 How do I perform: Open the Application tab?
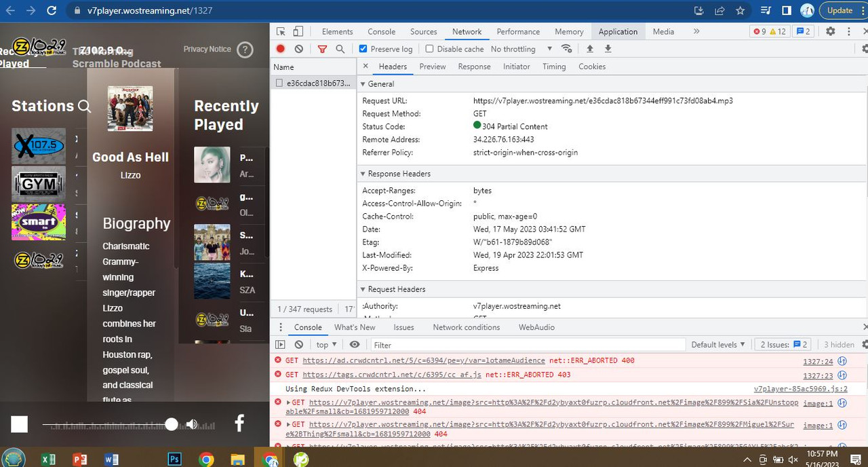(x=618, y=31)
